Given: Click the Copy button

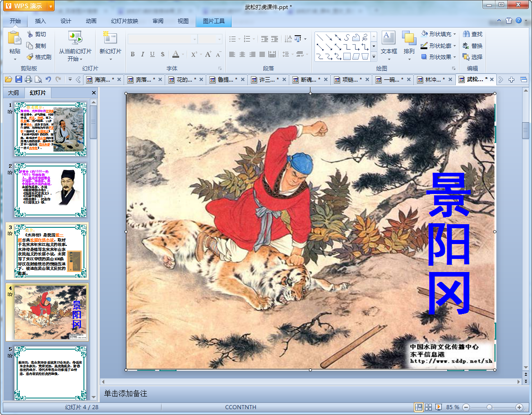Looking at the screenshot, I should pos(36,46).
